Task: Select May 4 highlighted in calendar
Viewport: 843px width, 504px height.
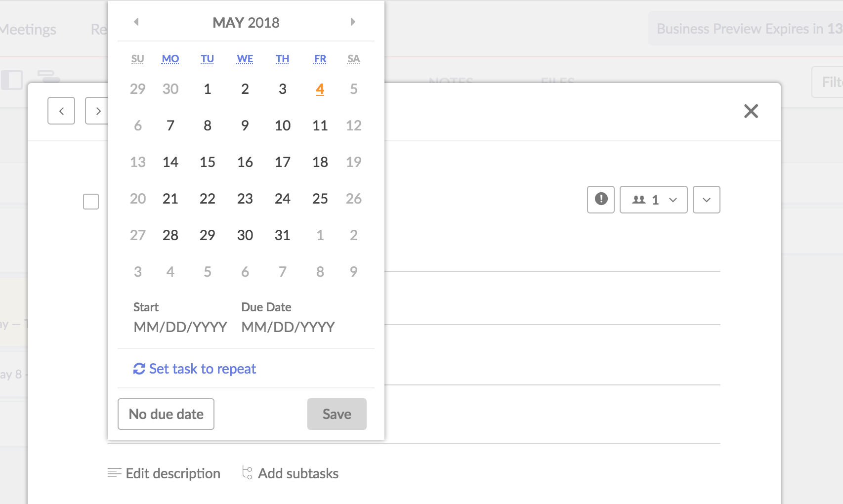Action: pyautogui.click(x=320, y=89)
